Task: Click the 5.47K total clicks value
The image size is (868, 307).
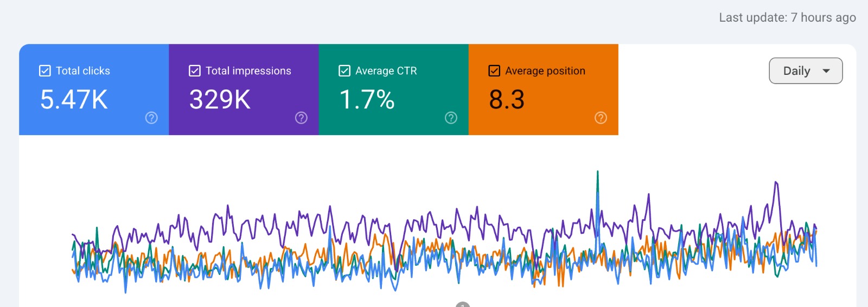Action: coord(74,100)
